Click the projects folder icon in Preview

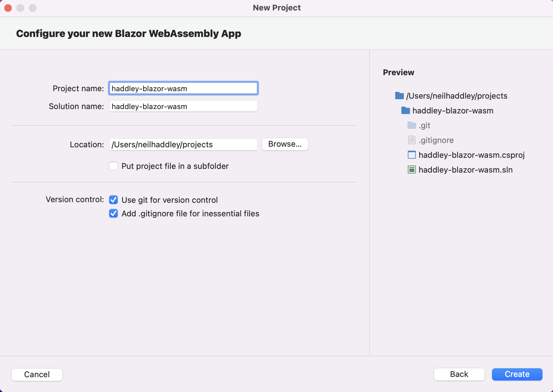(399, 96)
